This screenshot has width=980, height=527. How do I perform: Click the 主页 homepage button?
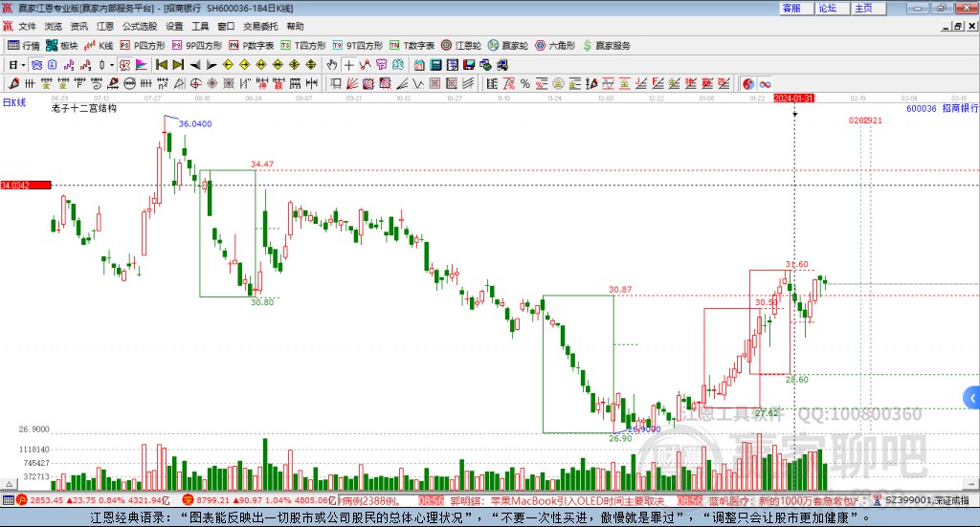click(869, 8)
